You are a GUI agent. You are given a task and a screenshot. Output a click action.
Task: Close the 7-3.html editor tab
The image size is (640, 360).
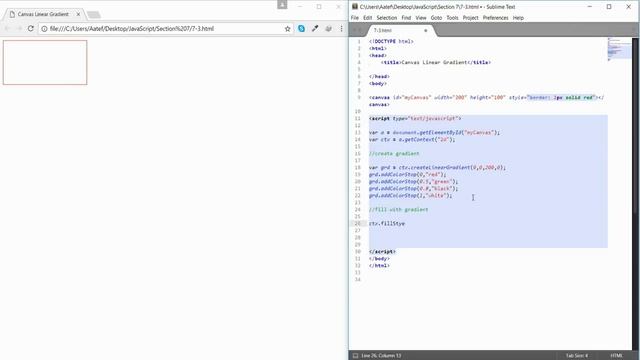426,31
